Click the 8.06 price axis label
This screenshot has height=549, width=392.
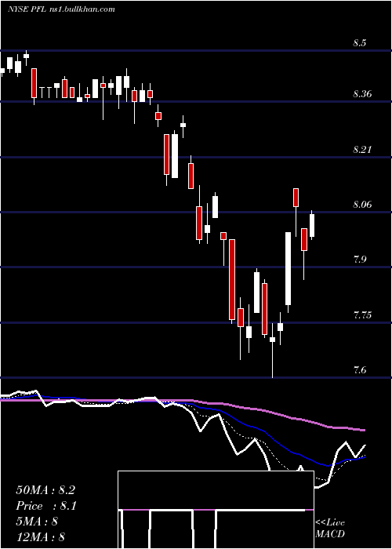coord(362,205)
